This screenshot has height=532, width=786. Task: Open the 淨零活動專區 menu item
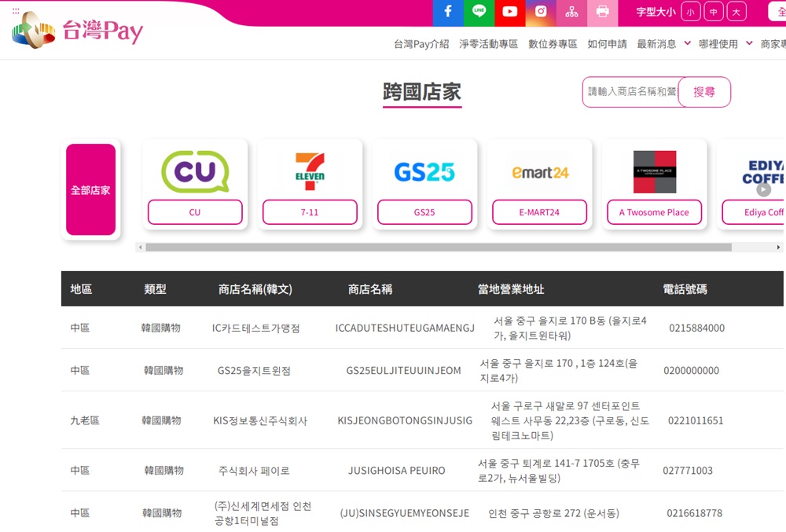488,44
